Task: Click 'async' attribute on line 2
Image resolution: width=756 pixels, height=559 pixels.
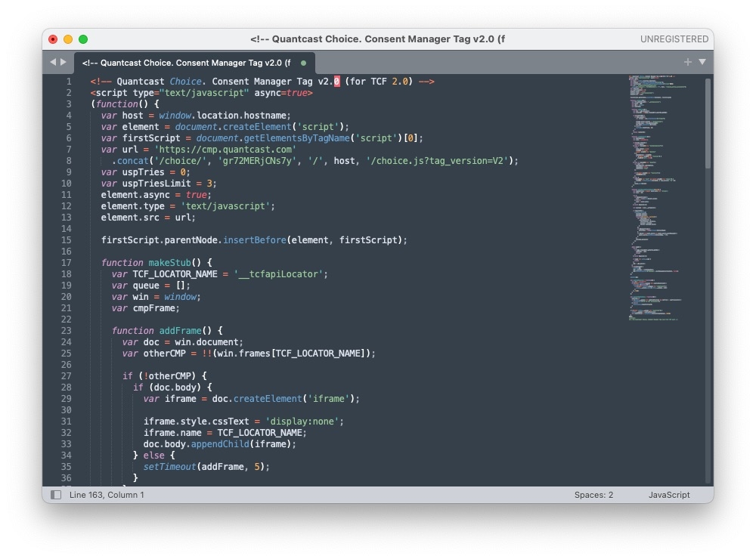Action: click(x=268, y=93)
